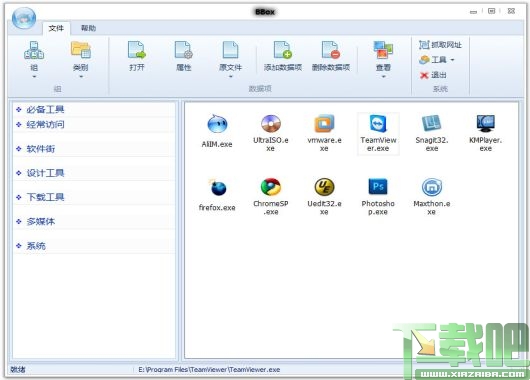Click the 原文件 original file icon
This screenshot has height=380, width=530.
[x=231, y=51]
